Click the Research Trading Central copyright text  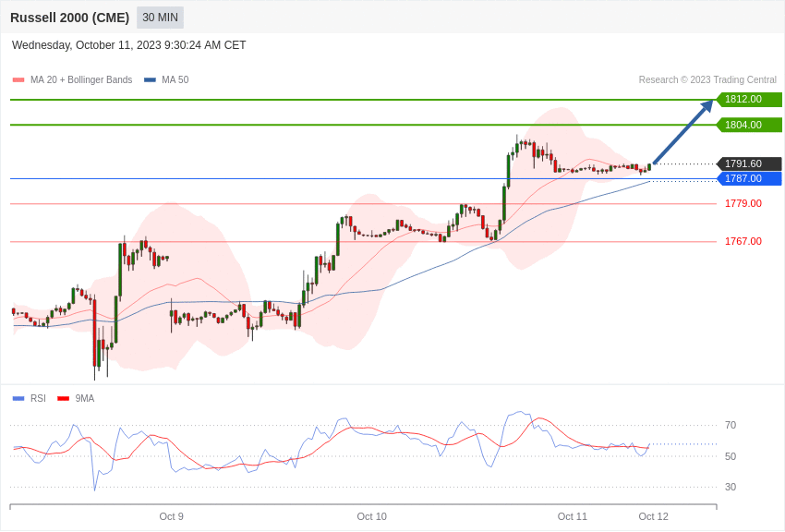pos(707,80)
